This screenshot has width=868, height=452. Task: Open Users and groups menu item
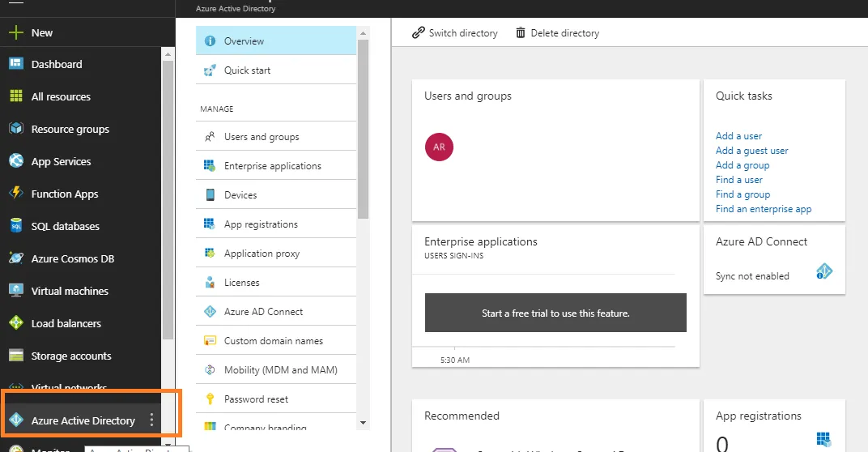pyautogui.click(x=275, y=137)
